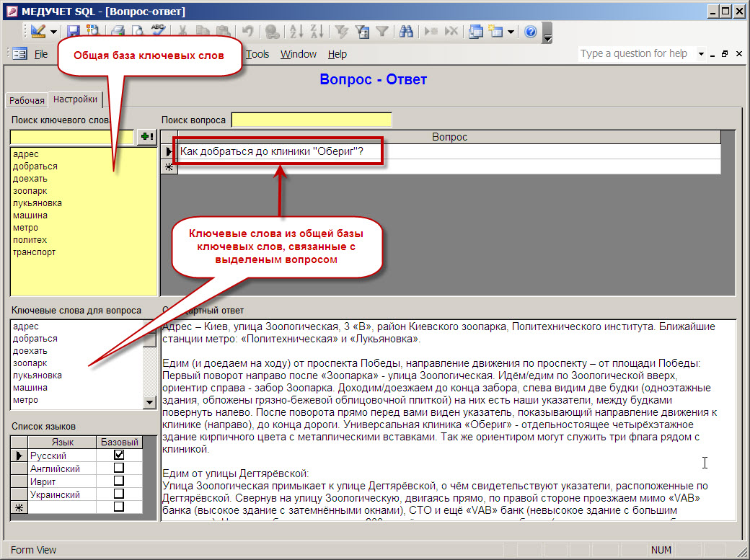
Task: Click the Database Window icon
Action: [476, 32]
